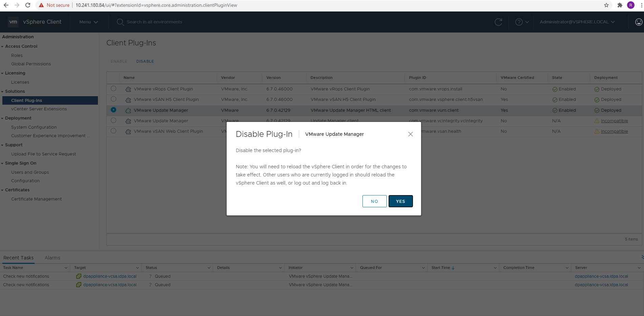Image resolution: width=644 pixels, height=316 pixels.
Task: Click the search magnifier icon
Action: pos(120,22)
